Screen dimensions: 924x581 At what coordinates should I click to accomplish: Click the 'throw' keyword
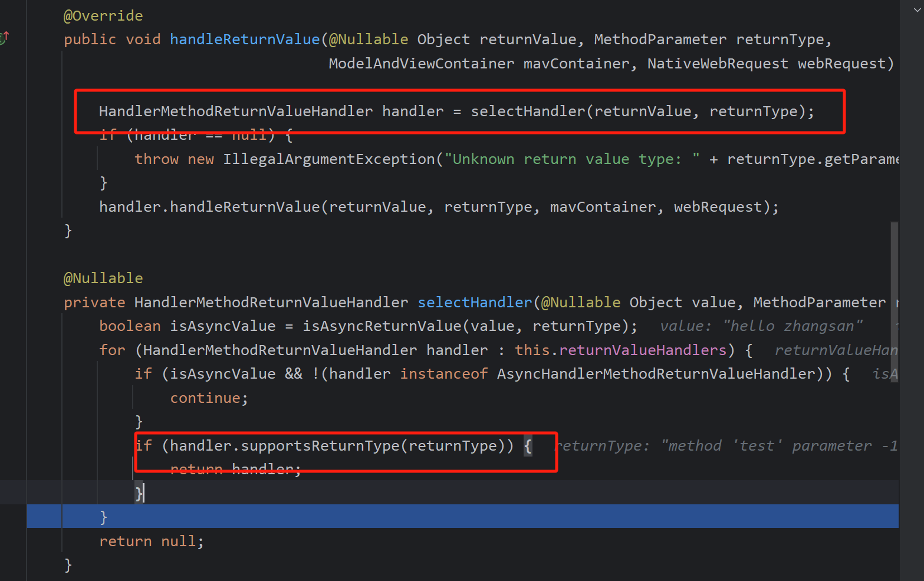point(156,159)
